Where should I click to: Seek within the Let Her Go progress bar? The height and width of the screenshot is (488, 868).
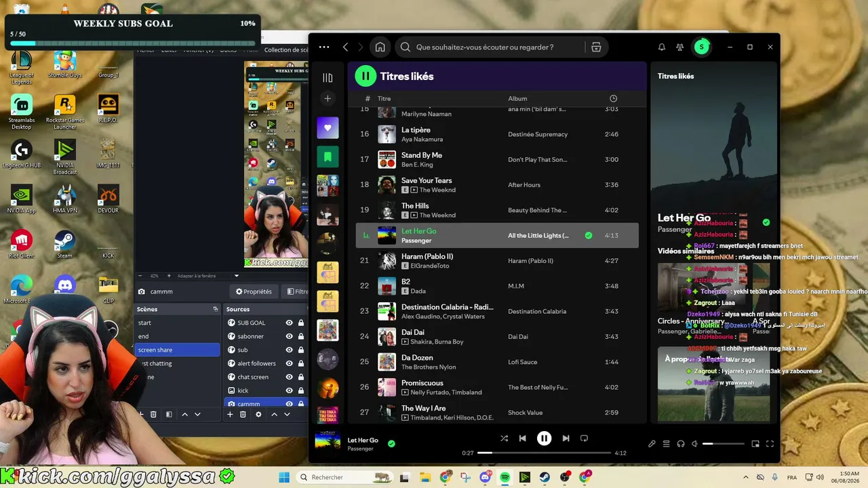tap(544, 453)
